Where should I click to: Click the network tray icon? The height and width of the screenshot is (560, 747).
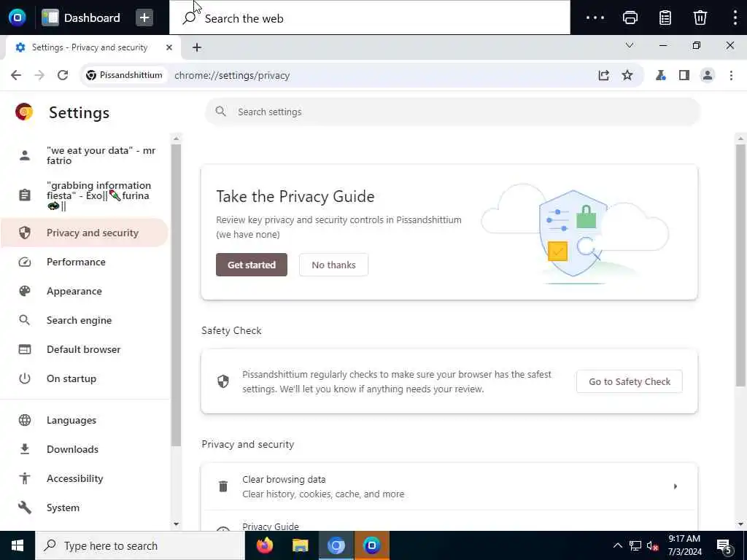(x=635, y=545)
